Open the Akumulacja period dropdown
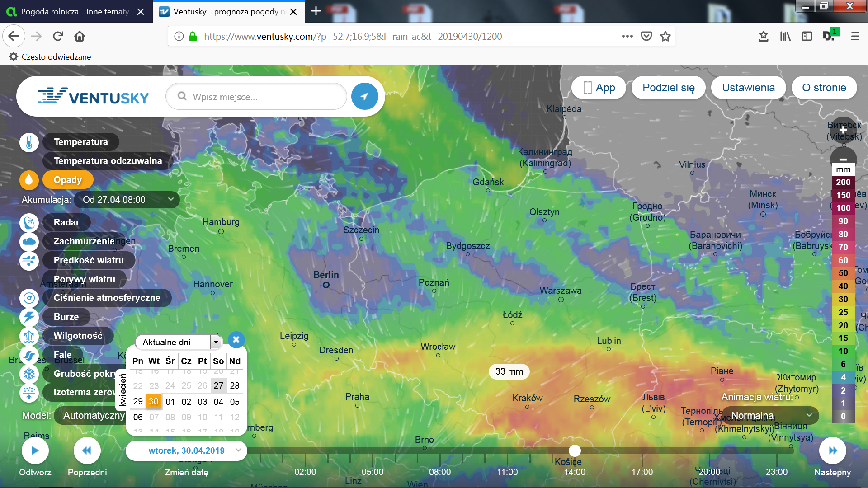This screenshot has height=488, width=868. point(127,200)
